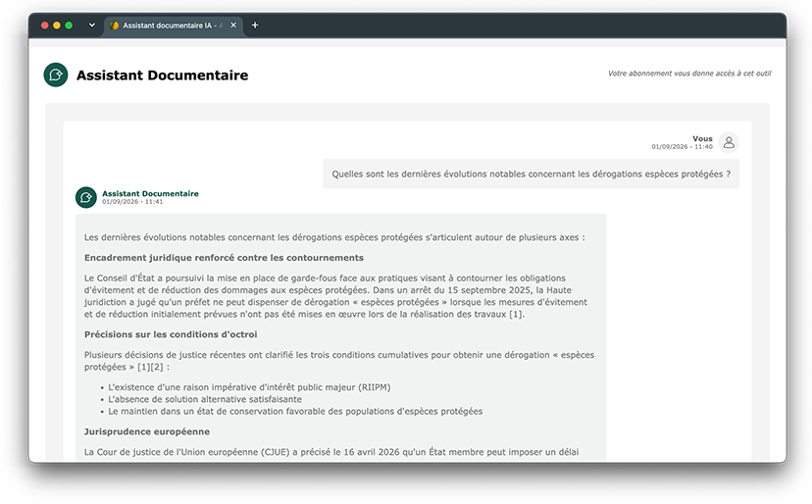Screen dimensions: 812x504
Task: Click the user avatar icon beside Vous
Action: (x=729, y=142)
